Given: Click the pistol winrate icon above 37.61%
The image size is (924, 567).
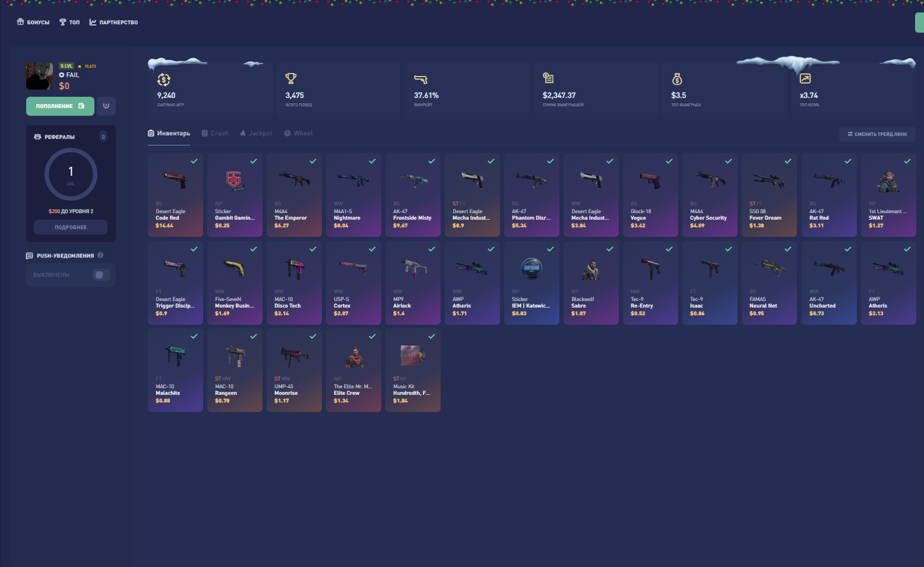Looking at the screenshot, I should pyautogui.click(x=420, y=79).
